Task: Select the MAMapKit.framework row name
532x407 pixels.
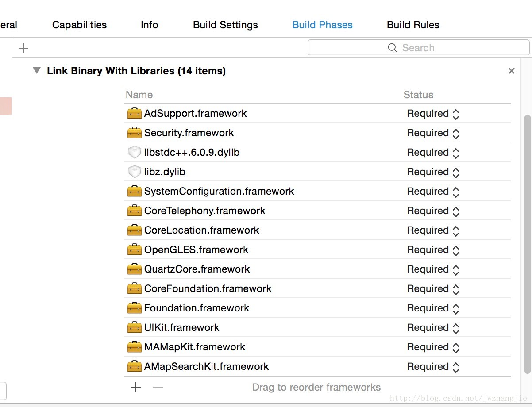Action: pos(194,347)
